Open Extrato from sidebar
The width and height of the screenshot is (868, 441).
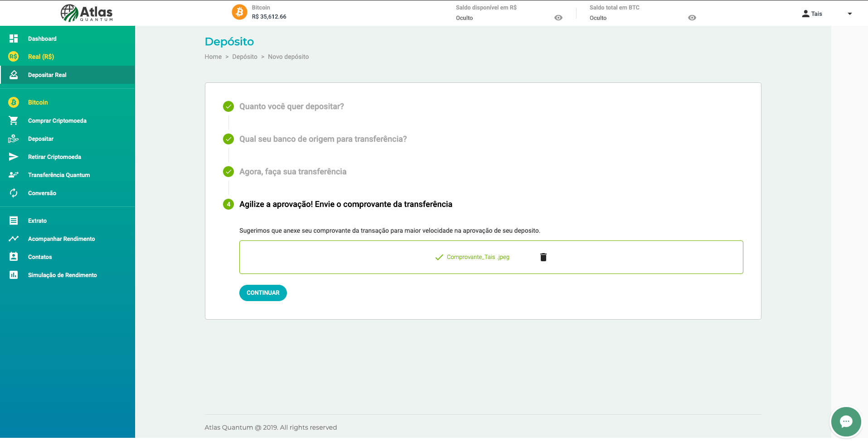click(x=37, y=220)
